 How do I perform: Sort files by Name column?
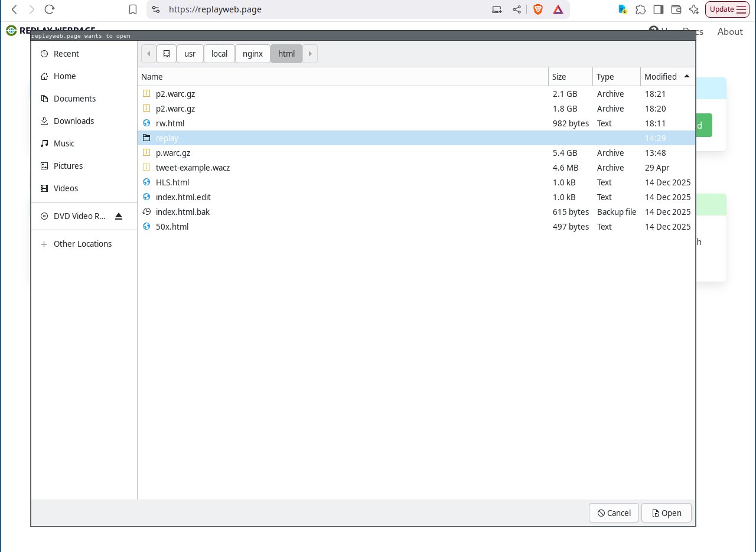pos(343,77)
